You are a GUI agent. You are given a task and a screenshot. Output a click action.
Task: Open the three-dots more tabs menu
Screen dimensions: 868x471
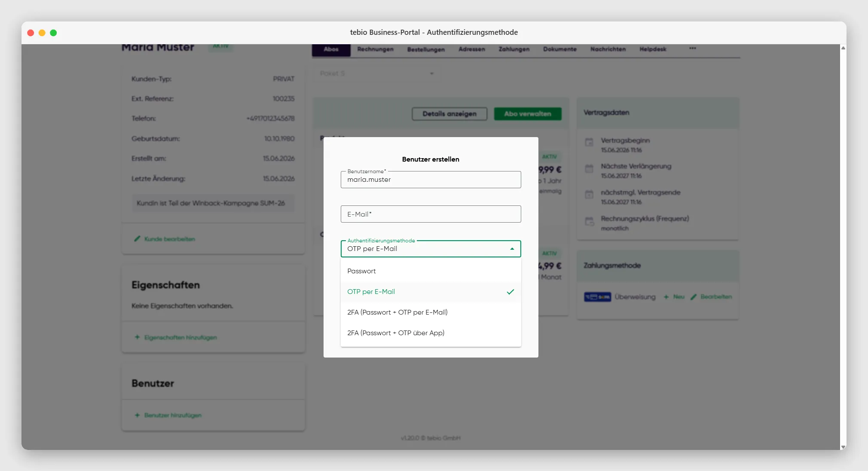click(692, 48)
